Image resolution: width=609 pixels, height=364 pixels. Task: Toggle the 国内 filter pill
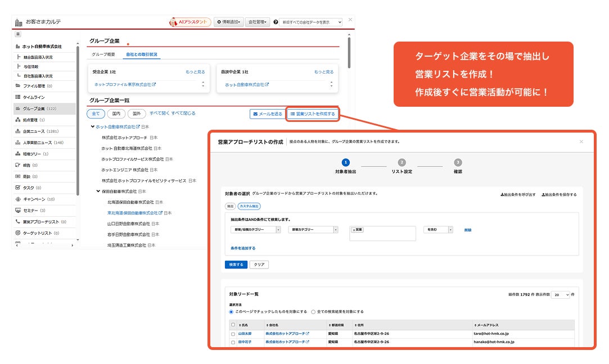116,113
